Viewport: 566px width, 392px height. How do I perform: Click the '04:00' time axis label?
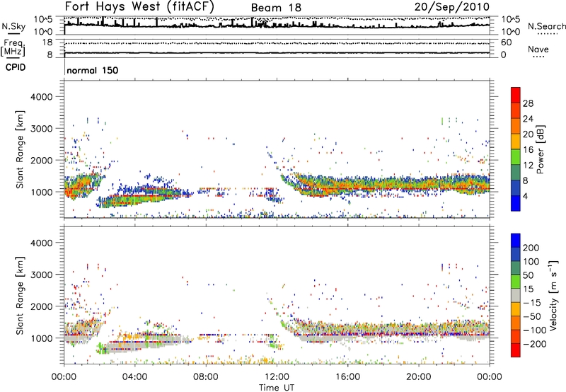[135, 377]
